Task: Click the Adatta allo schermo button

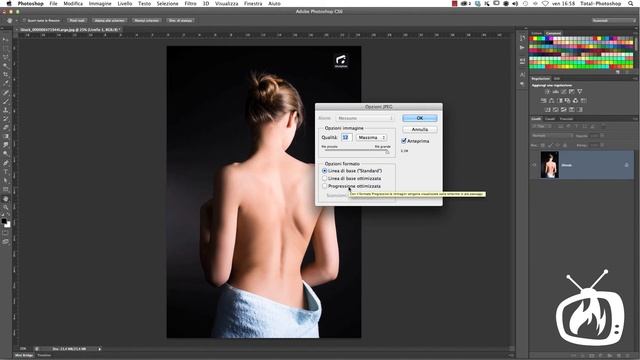Action: (x=110, y=20)
